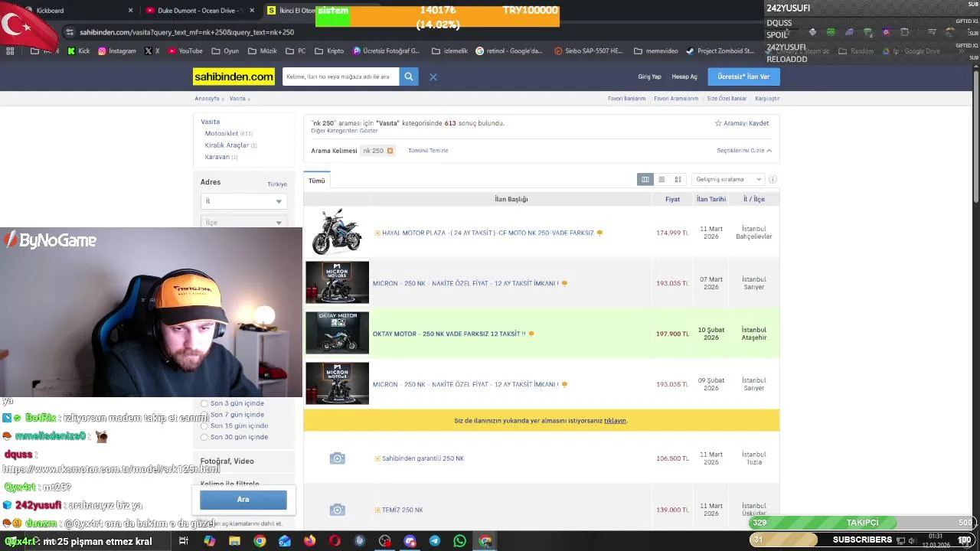Click the star icon to save the search
The height and width of the screenshot is (551, 980).
click(718, 123)
